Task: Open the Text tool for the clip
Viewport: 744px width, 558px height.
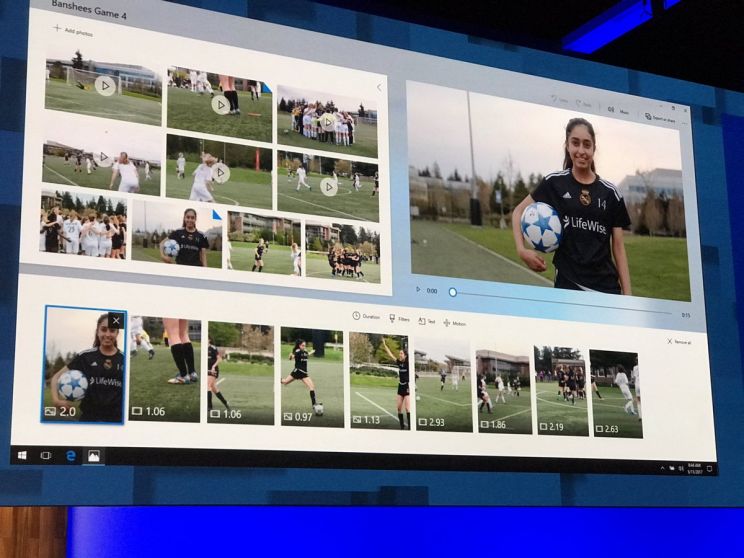Action: pyautogui.click(x=427, y=321)
